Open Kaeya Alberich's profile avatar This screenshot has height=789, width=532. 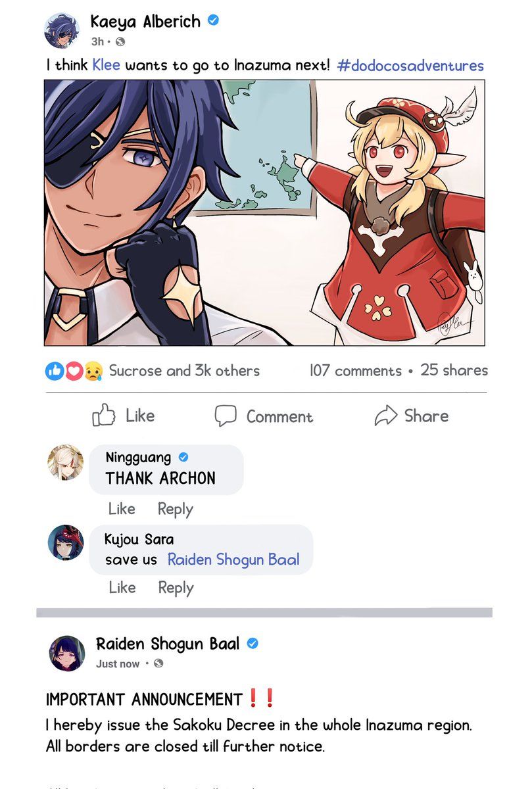click(x=62, y=30)
